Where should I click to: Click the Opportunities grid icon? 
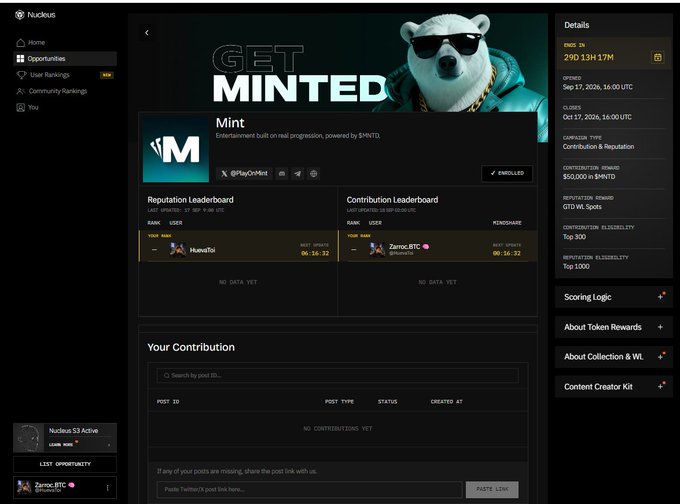coord(20,59)
